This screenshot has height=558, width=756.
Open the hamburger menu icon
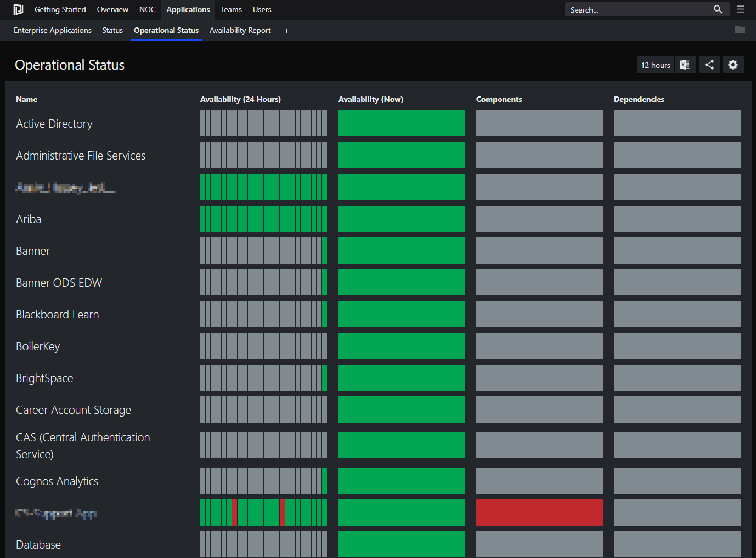point(740,9)
